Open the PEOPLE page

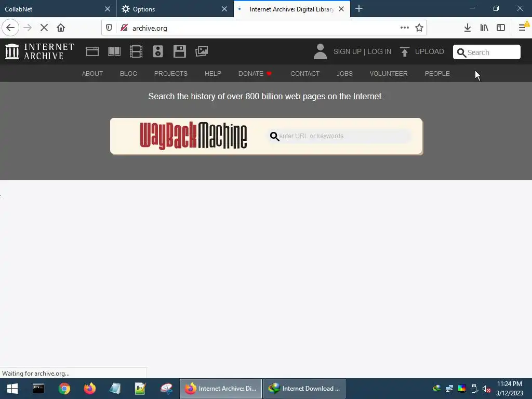coord(437,74)
